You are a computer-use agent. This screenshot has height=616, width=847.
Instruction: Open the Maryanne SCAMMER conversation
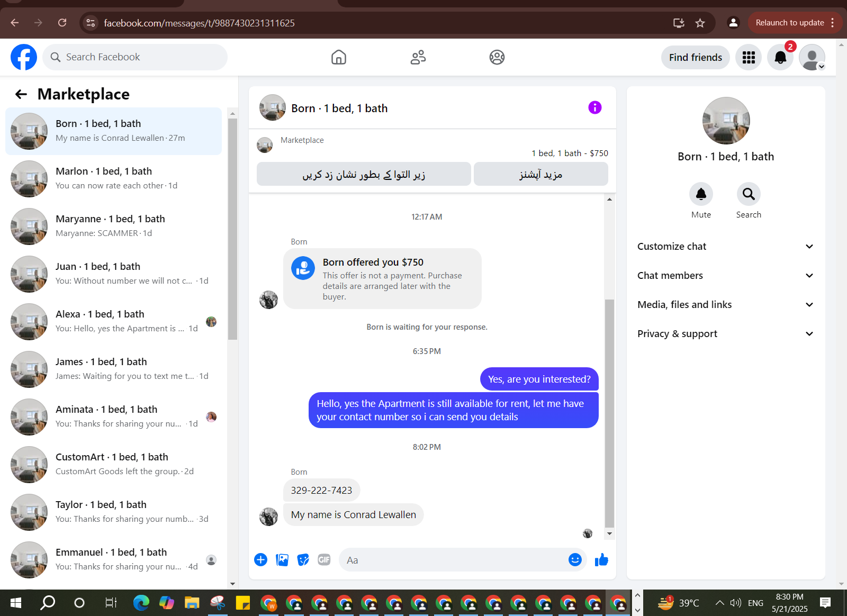(114, 227)
